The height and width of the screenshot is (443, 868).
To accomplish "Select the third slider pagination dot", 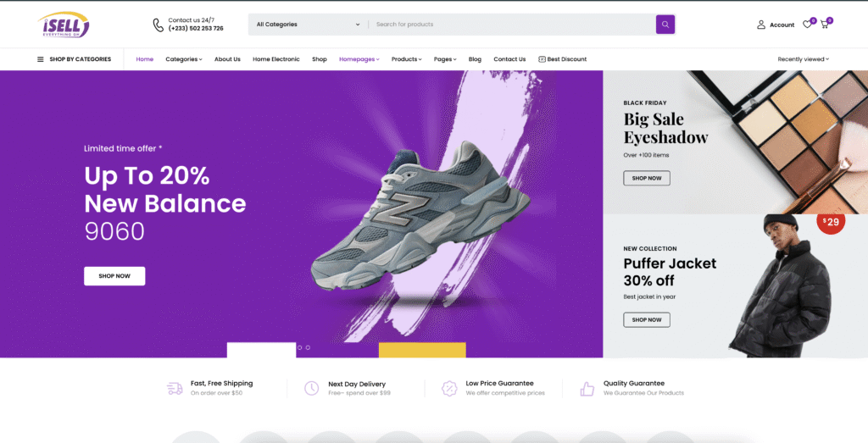I will pyautogui.click(x=308, y=347).
